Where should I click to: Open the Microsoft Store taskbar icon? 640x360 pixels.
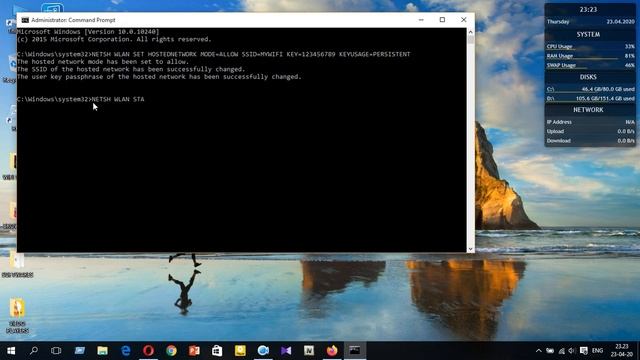point(217,351)
